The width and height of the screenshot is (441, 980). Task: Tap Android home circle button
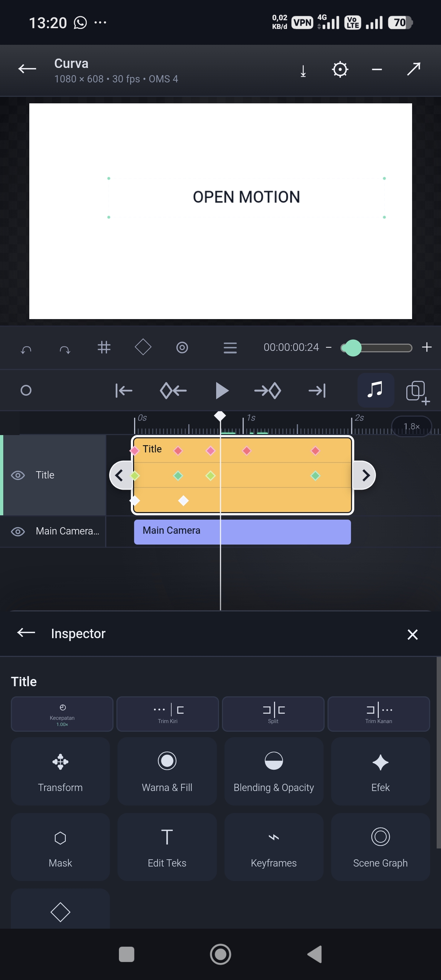[x=220, y=954]
